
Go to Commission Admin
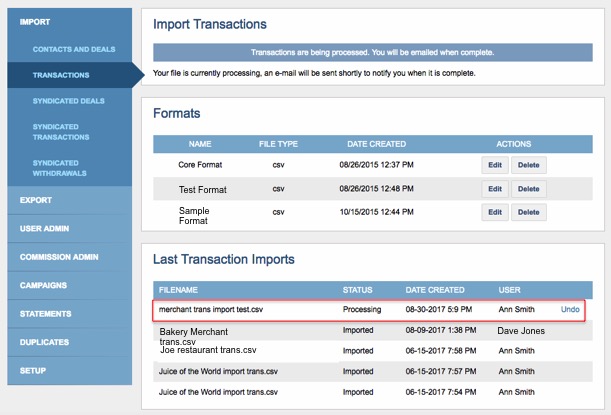pos(59,257)
